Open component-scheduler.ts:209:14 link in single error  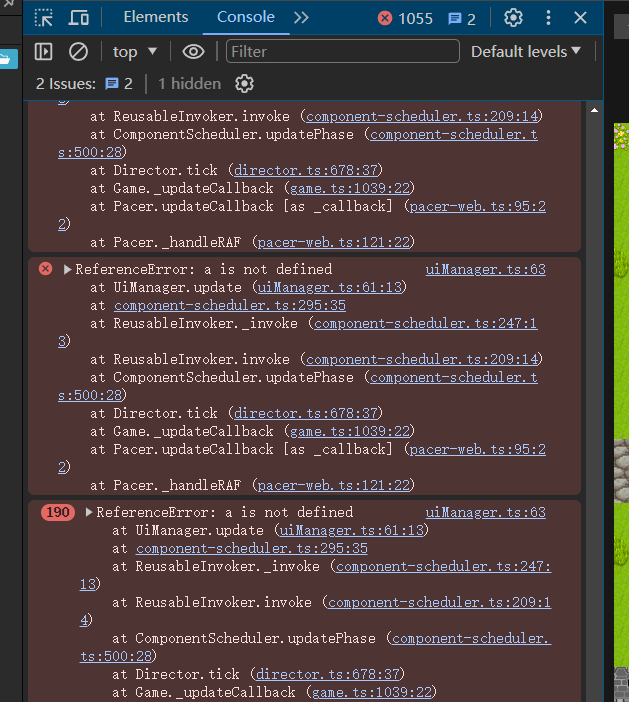tap(422, 359)
